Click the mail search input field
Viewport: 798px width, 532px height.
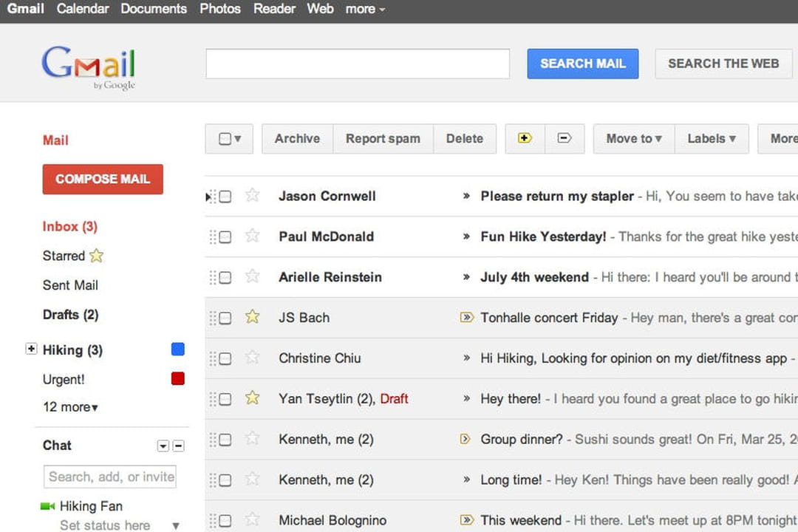click(358, 64)
